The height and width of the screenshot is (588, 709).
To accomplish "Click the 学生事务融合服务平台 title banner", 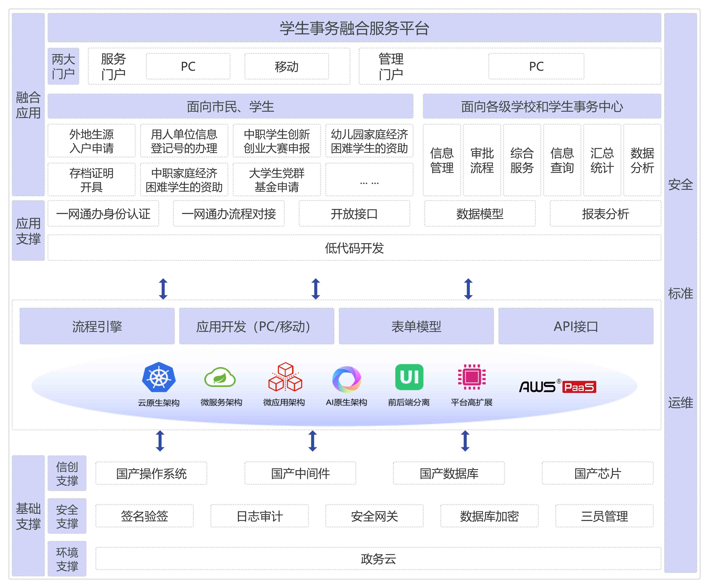I will click(354, 28).
